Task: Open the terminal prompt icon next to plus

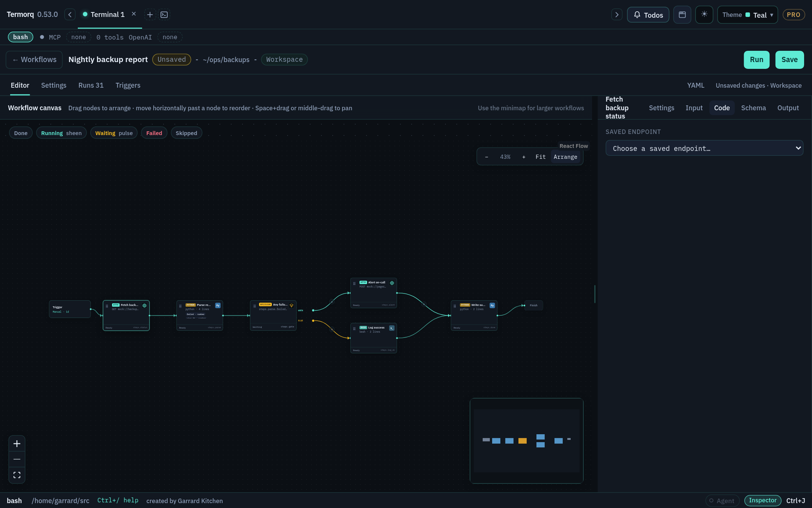Action: tap(164, 15)
